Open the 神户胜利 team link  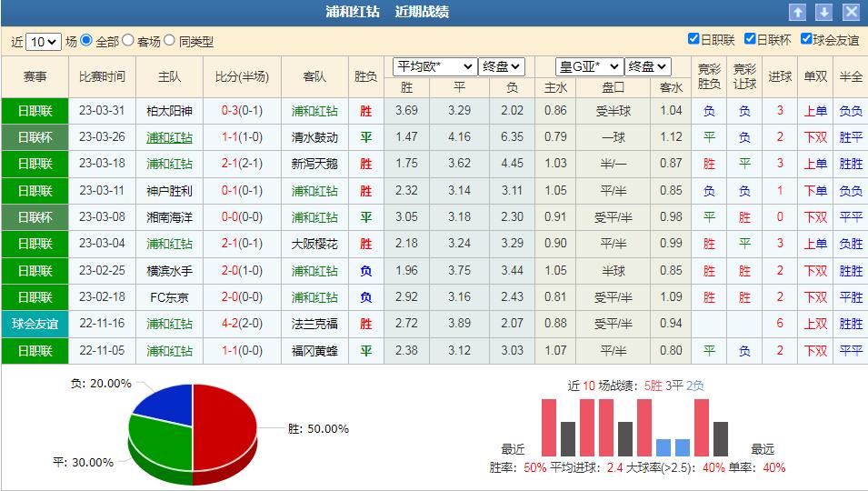click(169, 191)
